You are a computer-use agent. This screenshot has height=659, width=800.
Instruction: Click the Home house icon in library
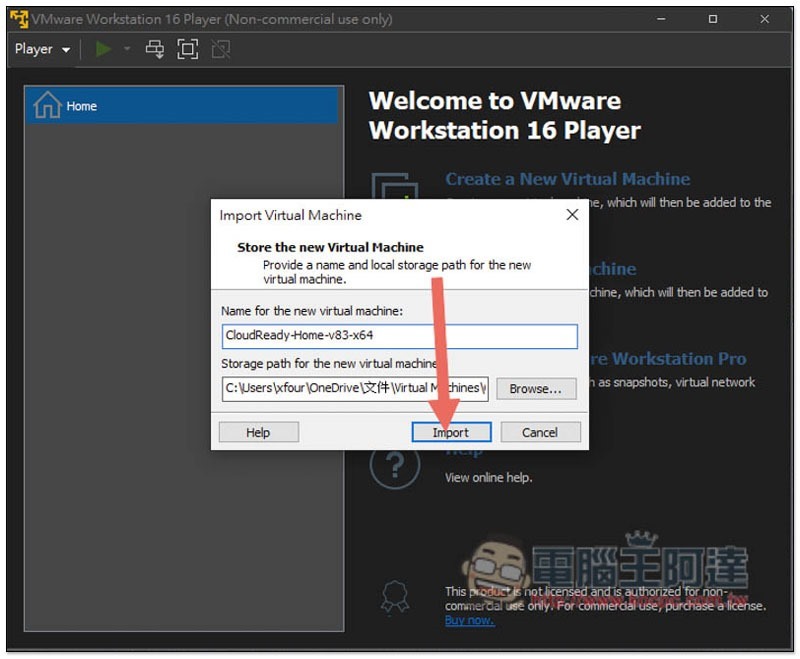(x=47, y=106)
